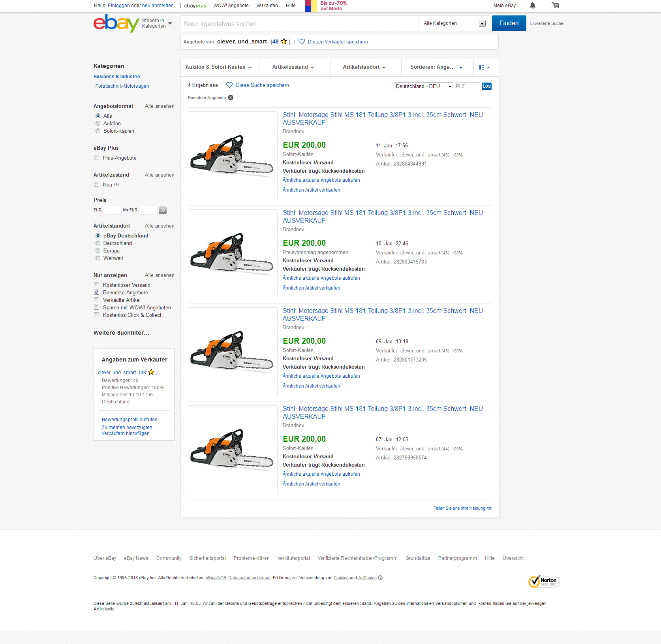Click the Norton Secured badge
Screen dimensions: 661x644
pyautogui.click(x=544, y=582)
